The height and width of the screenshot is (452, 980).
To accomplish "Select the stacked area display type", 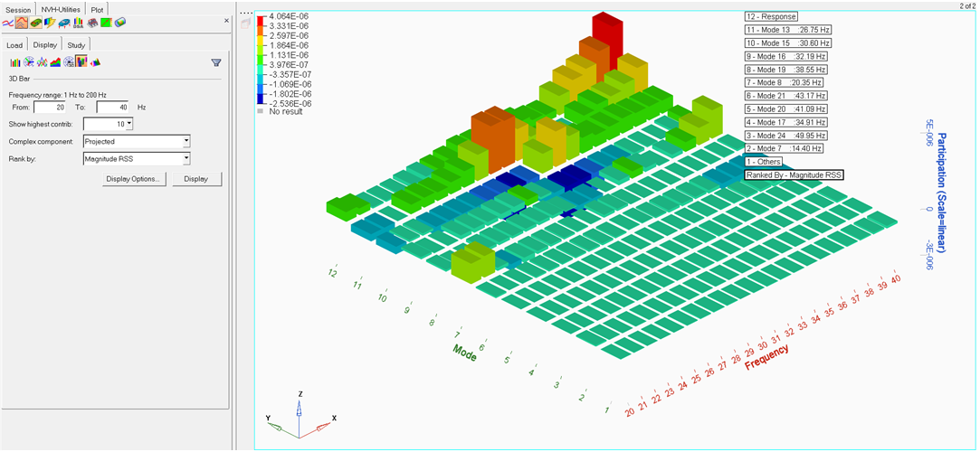I will click(x=55, y=61).
